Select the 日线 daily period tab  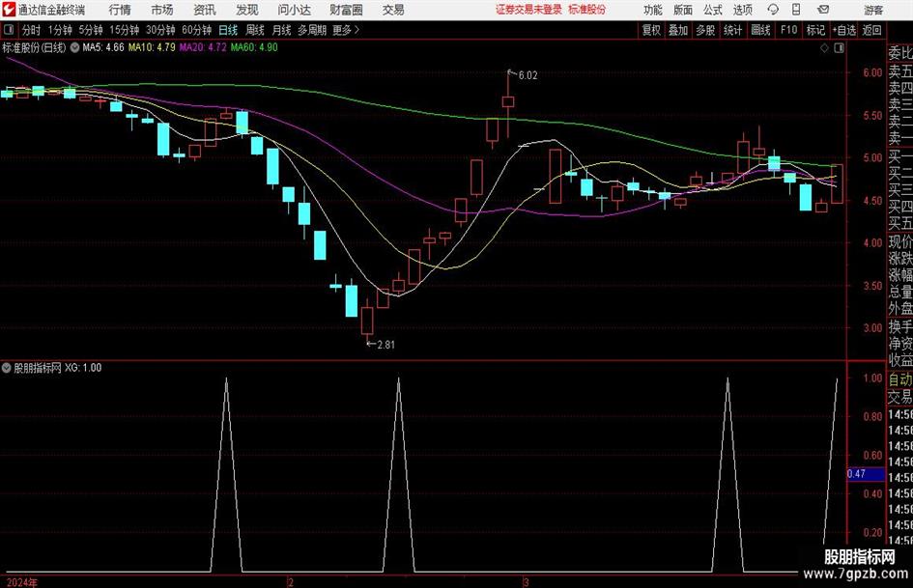228,30
